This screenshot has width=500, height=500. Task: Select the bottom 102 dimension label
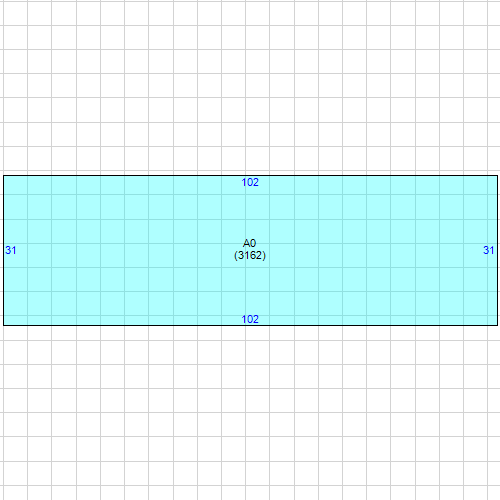[x=250, y=319]
